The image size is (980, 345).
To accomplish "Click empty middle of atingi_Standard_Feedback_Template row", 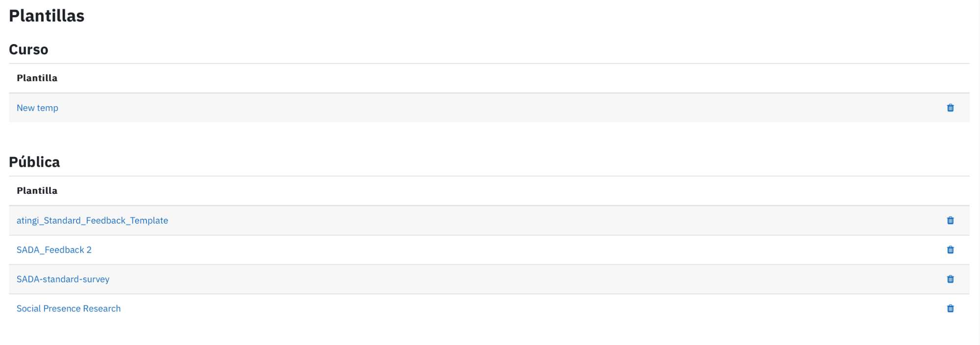I will [489, 220].
